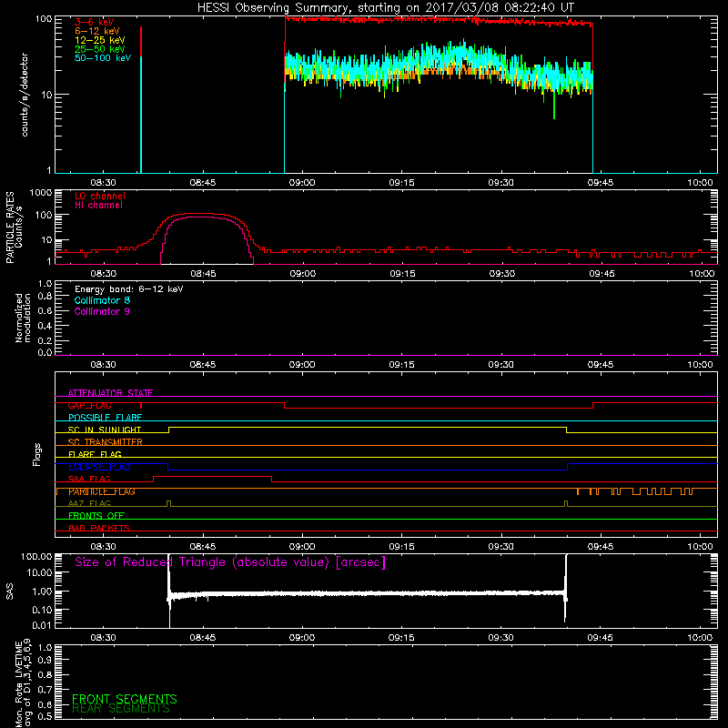Click the "PARTICLE RATES" axis title
The width and height of the screenshot is (728, 728).
coord(10,227)
